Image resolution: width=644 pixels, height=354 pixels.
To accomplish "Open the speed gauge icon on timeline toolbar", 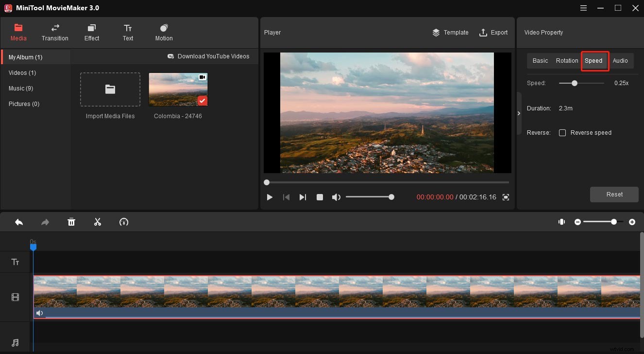I will [124, 222].
